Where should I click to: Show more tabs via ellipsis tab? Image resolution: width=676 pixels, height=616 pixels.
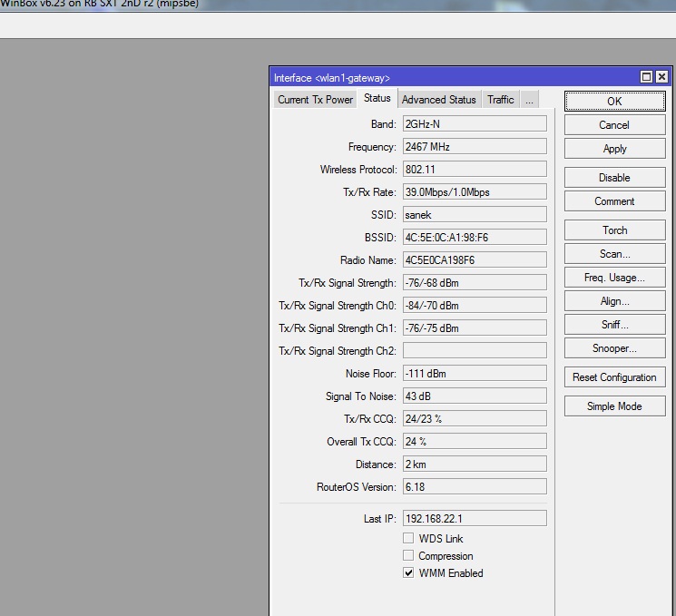pyautogui.click(x=529, y=100)
